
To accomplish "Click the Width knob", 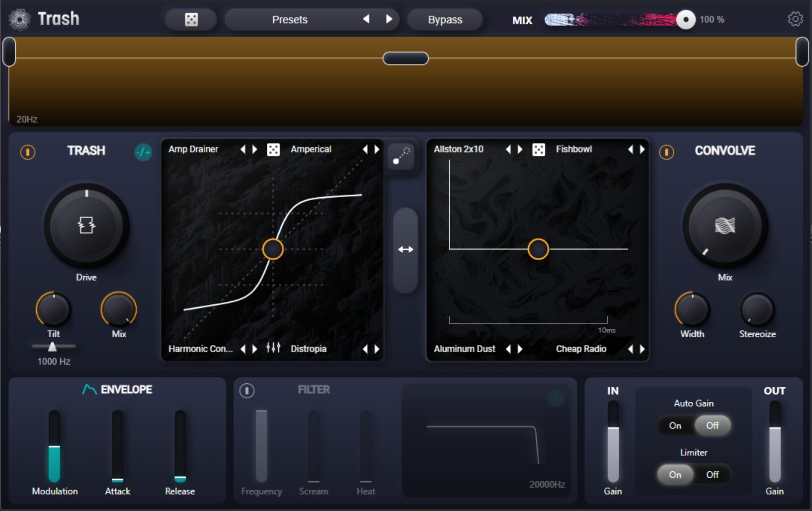I will (x=692, y=309).
